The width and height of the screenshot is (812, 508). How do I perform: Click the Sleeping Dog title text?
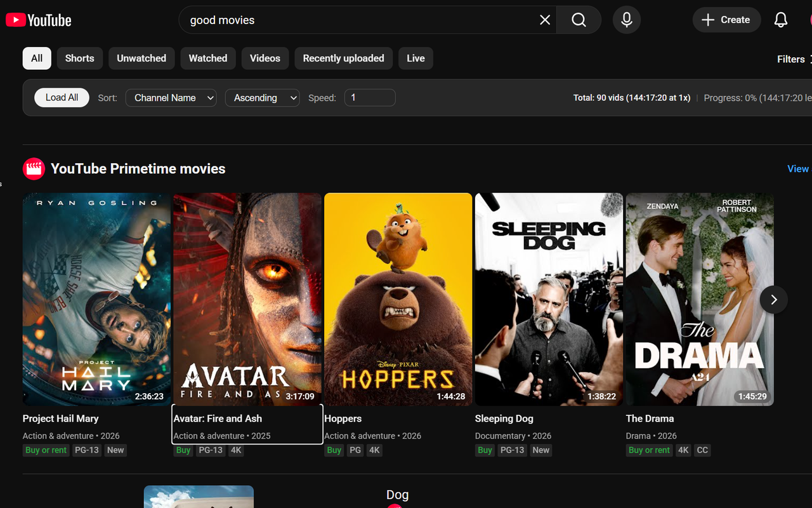pos(504,418)
